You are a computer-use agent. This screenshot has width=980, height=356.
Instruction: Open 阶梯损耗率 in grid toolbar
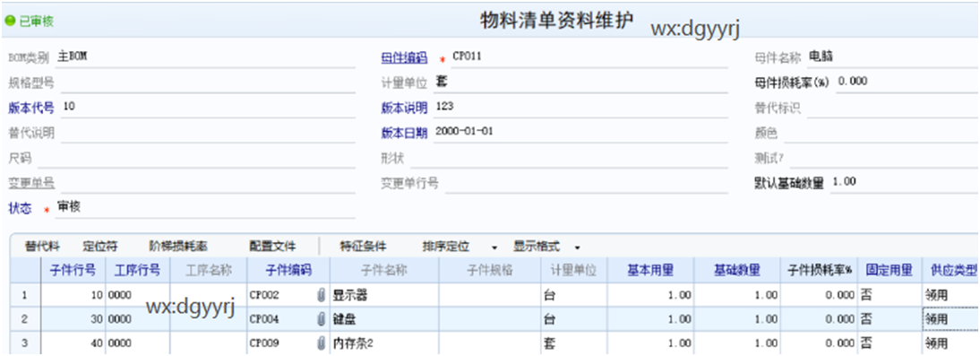178,246
